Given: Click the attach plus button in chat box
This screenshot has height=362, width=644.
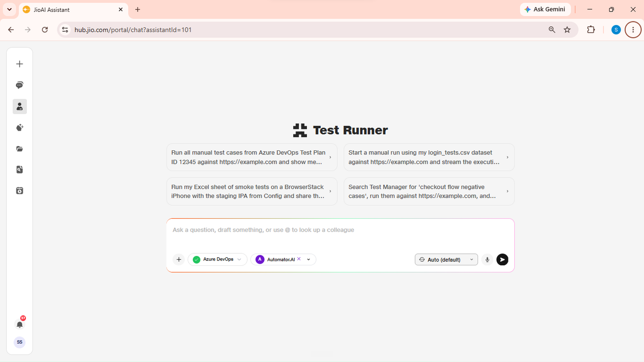Looking at the screenshot, I should (x=178, y=260).
